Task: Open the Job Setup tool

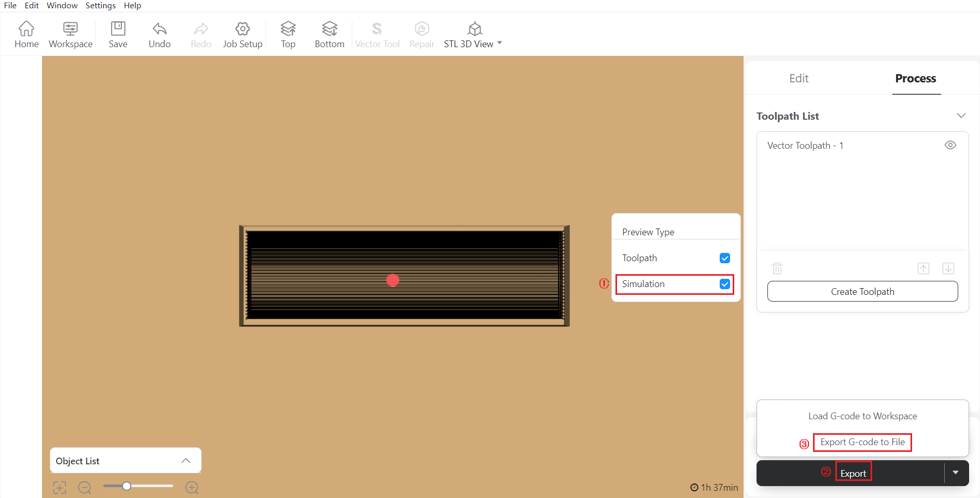Action: (x=242, y=34)
